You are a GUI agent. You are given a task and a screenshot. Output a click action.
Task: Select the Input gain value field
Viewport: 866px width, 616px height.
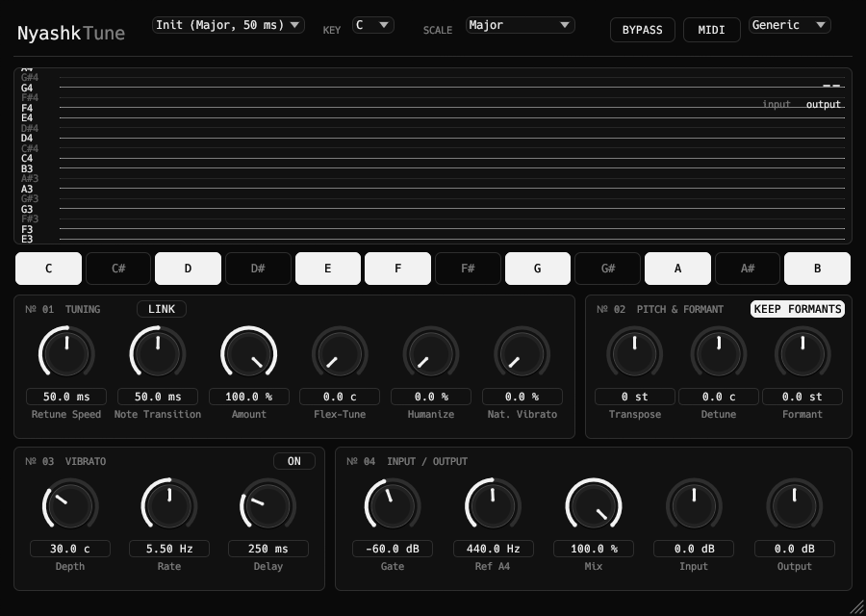[x=694, y=549]
